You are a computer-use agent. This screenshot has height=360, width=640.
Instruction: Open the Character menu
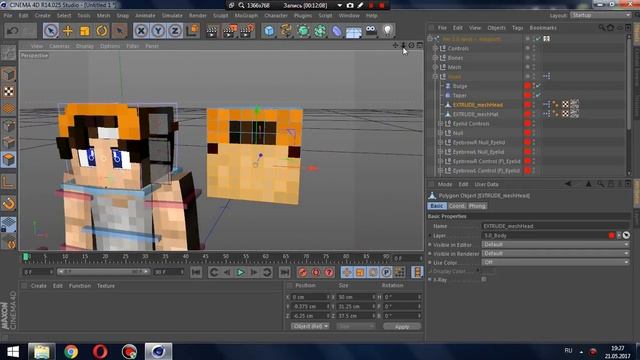point(276,16)
